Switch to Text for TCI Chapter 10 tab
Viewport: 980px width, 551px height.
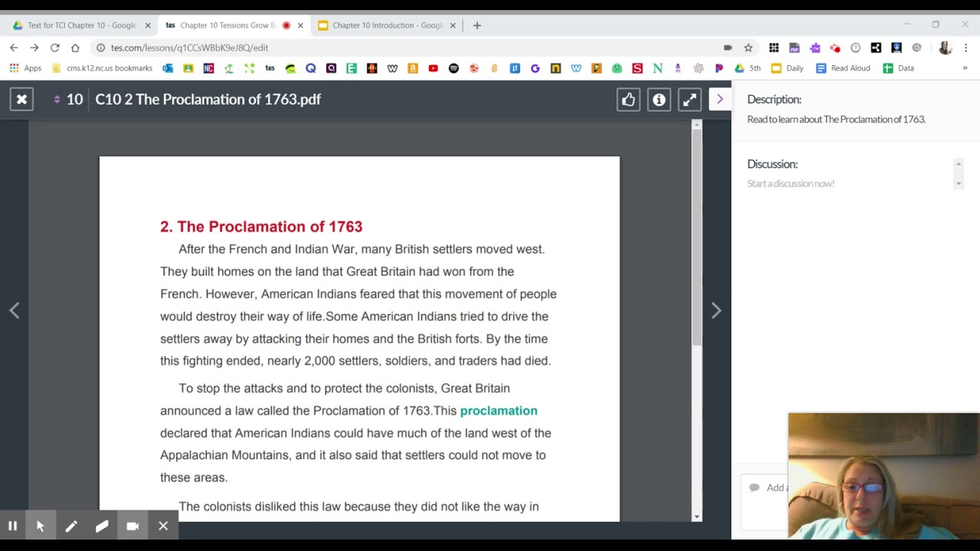tap(82, 25)
